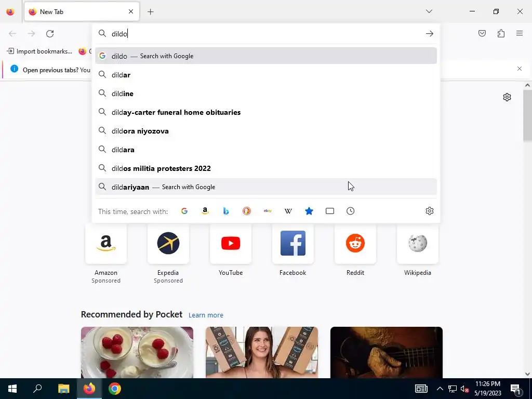
Task: Search this time with DuckDuckGo icon
Action: [247, 211]
